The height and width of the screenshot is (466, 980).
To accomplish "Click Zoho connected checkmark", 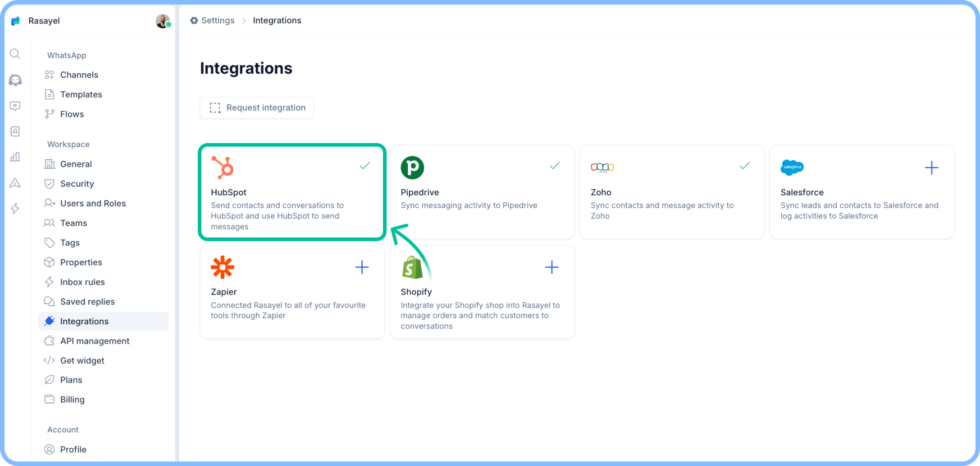I will (x=744, y=166).
